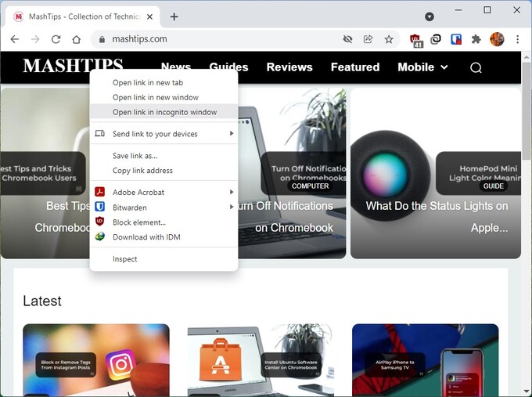Viewport: 532px width, 397px height.
Task: Select Send link to your devices
Action: (164, 134)
